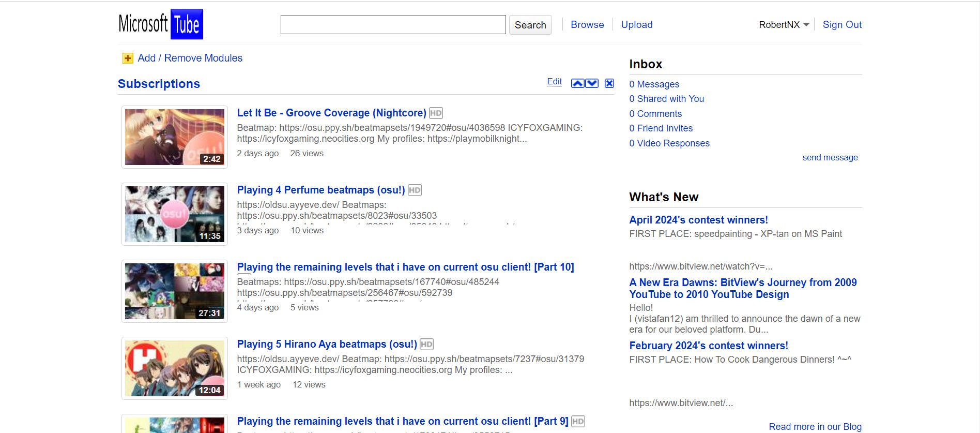Click the Search button

[530, 25]
